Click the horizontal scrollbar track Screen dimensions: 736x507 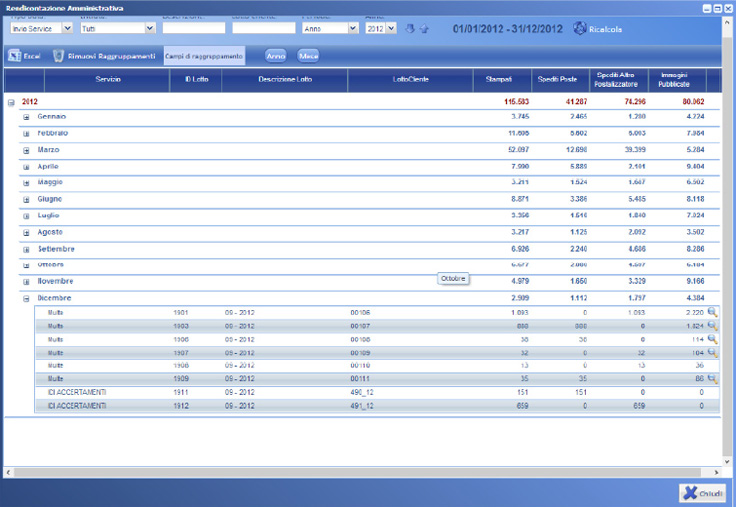pyautogui.click(x=357, y=472)
